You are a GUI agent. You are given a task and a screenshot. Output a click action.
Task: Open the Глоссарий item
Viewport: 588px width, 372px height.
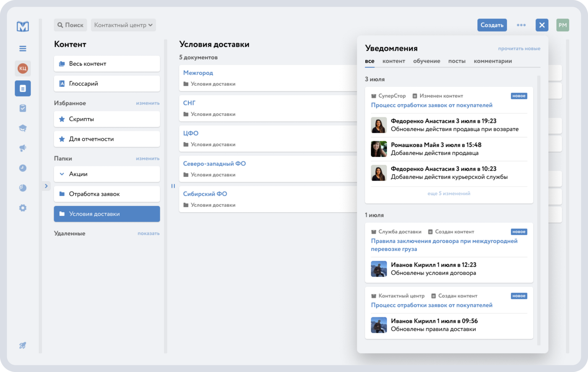(x=107, y=84)
